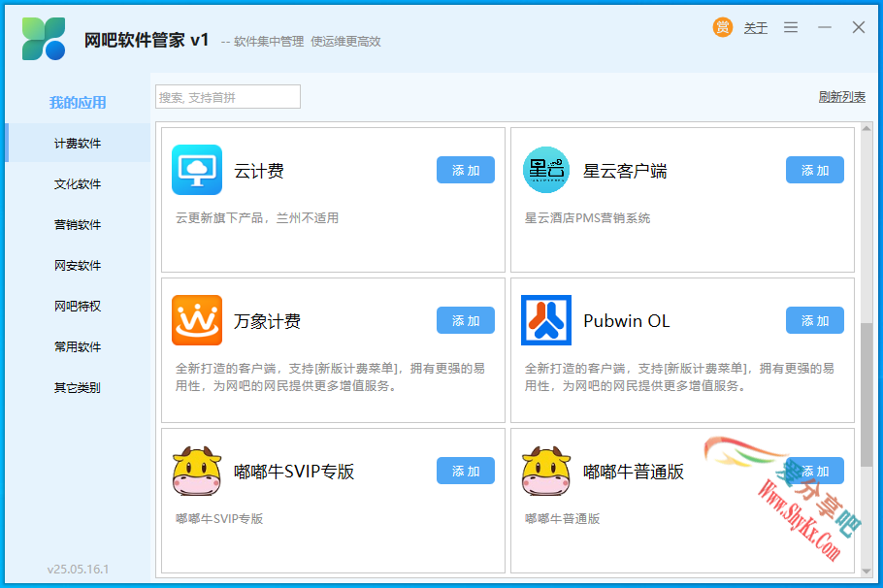The image size is (883, 588).
Task: Open the 网安软件 category
Action: [x=78, y=265]
